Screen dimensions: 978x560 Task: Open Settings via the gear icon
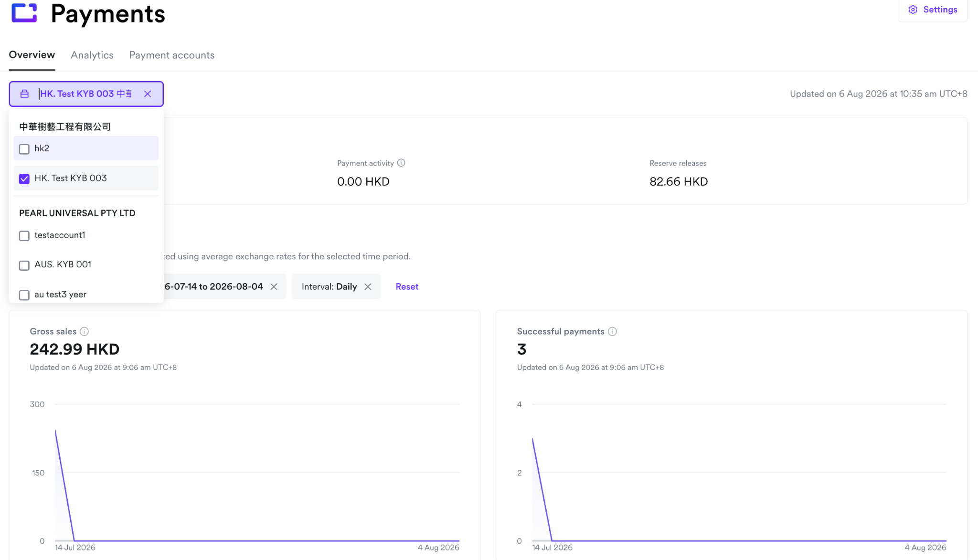pos(913,10)
